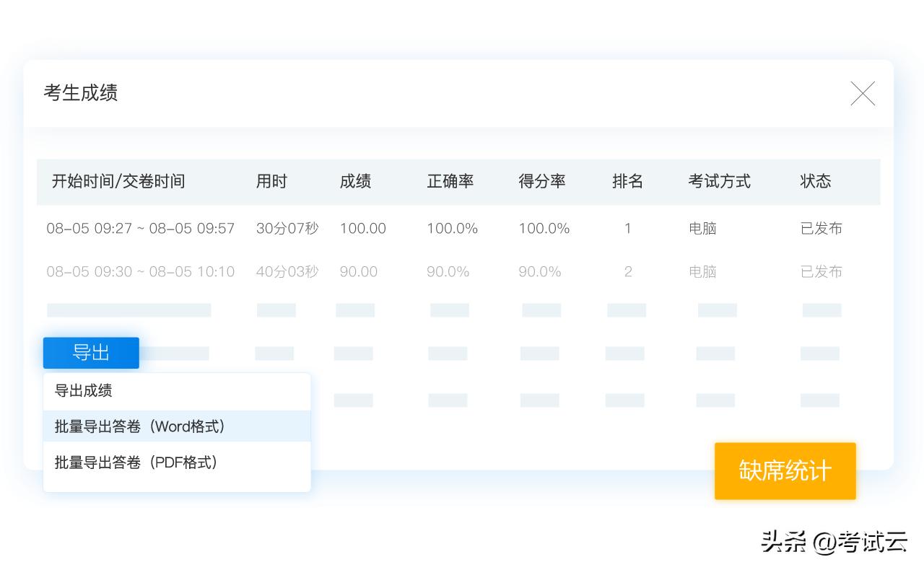The height and width of the screenshot is (570, 924).
Task: Select 导出成绩 from the export menu
Action: click(x=84, y=391)
